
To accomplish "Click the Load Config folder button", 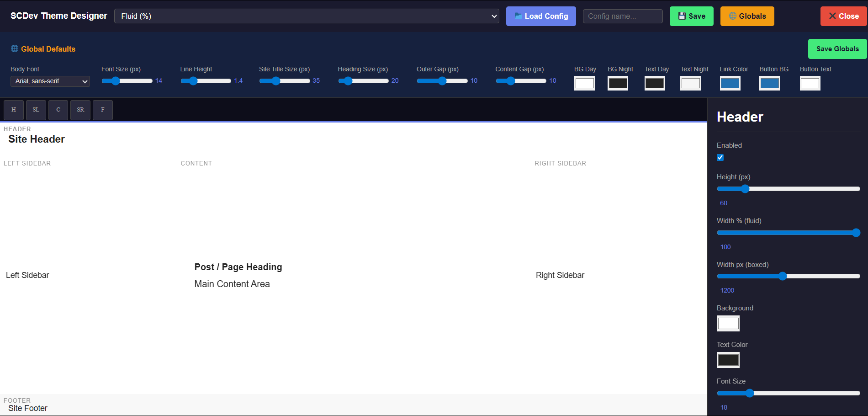I will (541, 16).
